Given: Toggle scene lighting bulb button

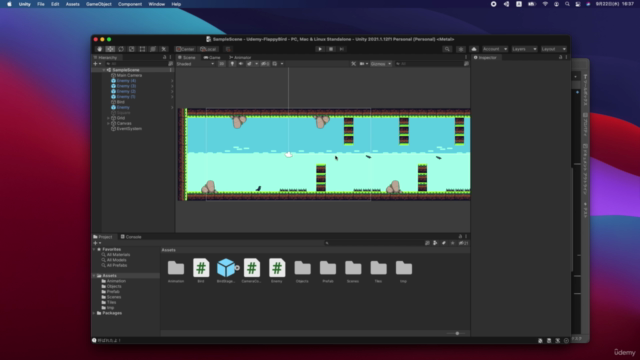Looking at the screenshot, I should pos(232,64).
